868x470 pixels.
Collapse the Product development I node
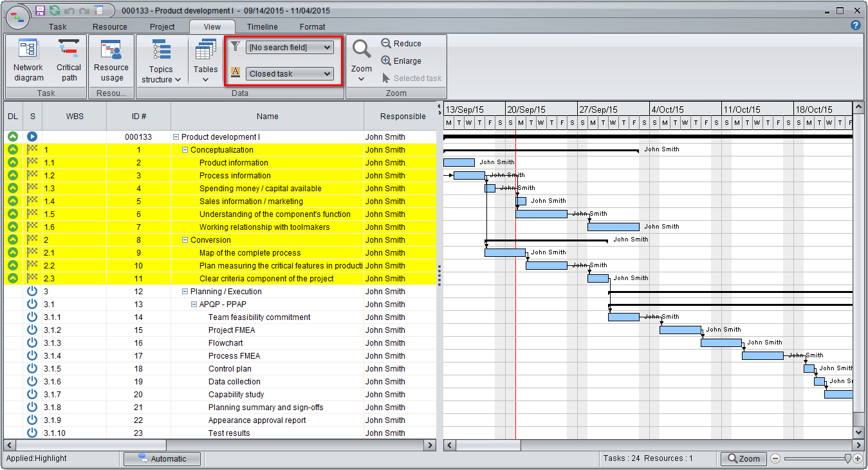(x=176, y=136)
